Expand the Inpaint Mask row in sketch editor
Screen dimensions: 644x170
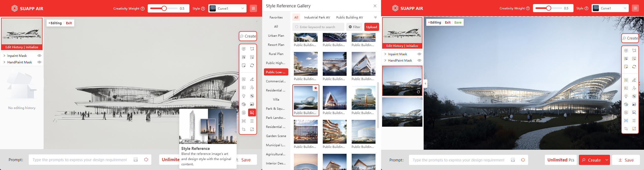pos(4,55)
